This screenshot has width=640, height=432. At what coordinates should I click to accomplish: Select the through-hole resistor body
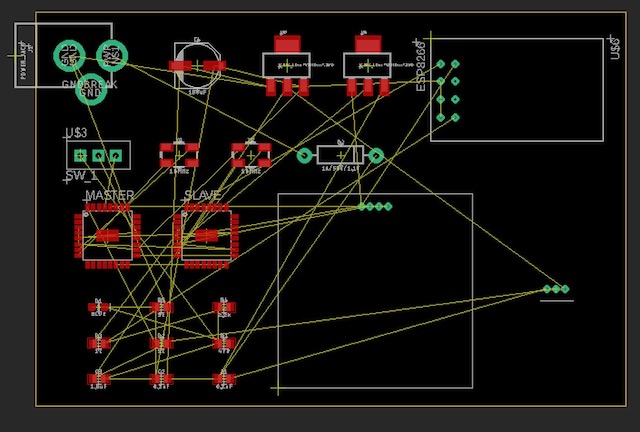pos(340,155)
